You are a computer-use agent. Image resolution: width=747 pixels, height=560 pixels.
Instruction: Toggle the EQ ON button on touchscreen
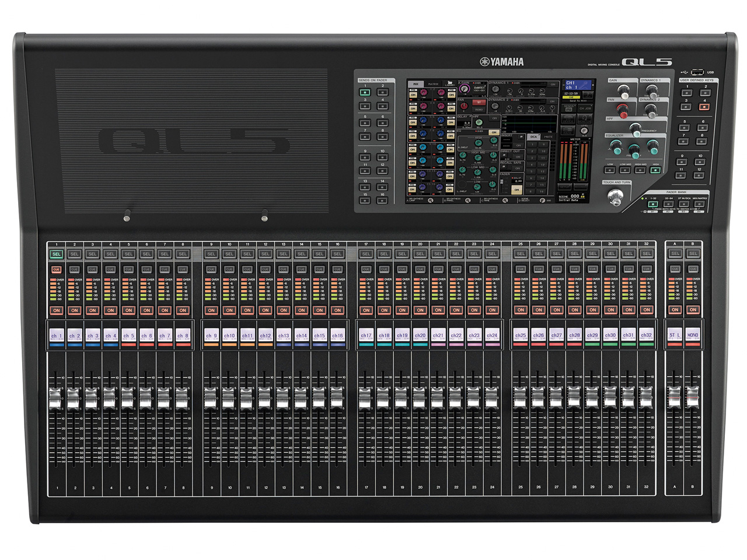click(494, 132)
